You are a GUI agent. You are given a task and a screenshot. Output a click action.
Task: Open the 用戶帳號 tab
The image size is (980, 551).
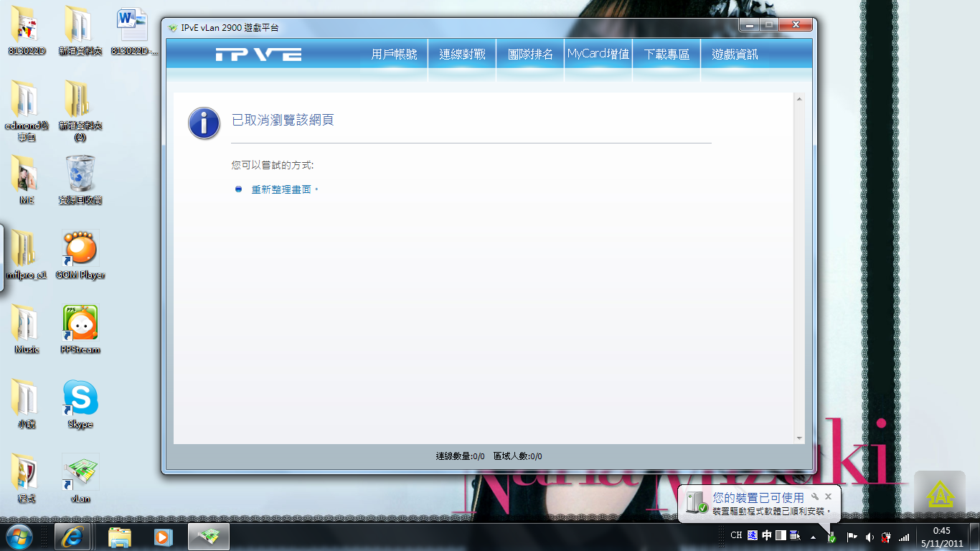click(x=394, y=55)
